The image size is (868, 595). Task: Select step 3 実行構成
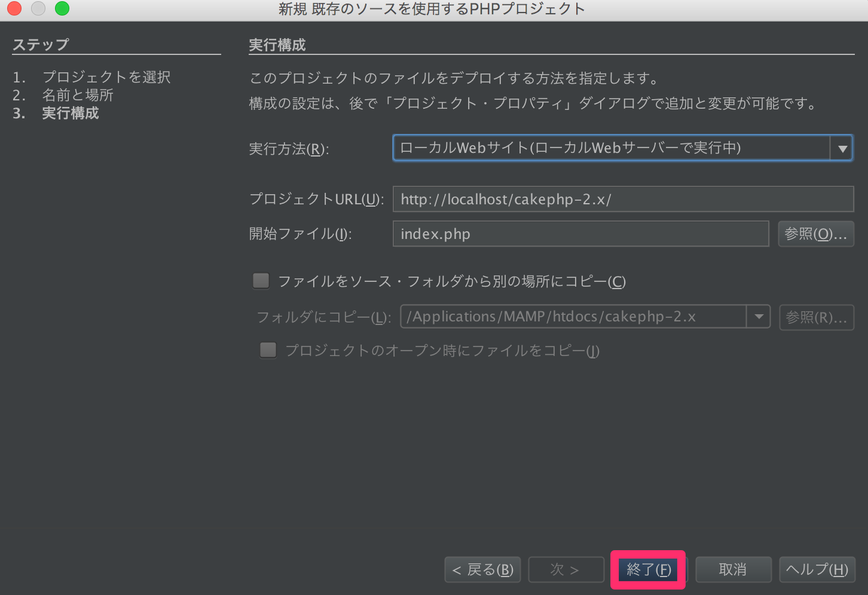coord(70,114)
